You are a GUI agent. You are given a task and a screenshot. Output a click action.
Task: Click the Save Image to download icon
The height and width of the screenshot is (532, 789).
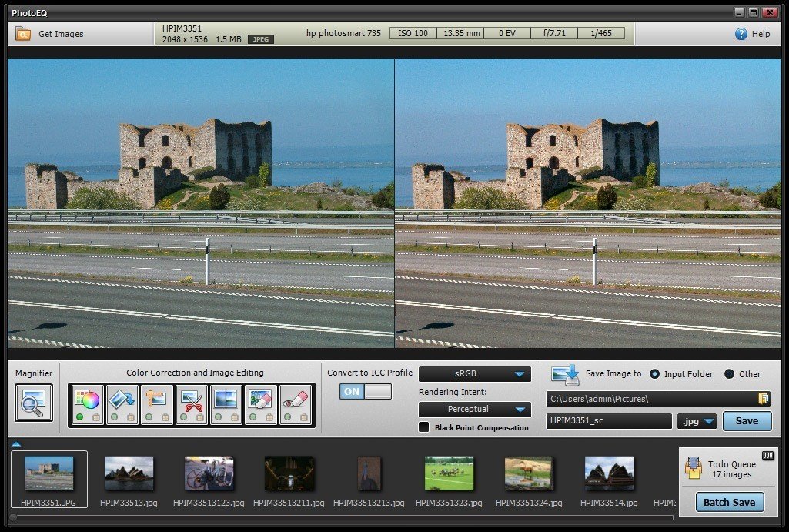point(566,376)
